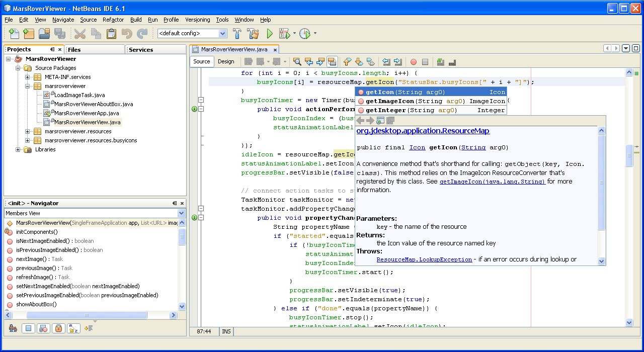
Task: Click javadoc popup vertical scrollbar thumb
Action: point(601,184)
